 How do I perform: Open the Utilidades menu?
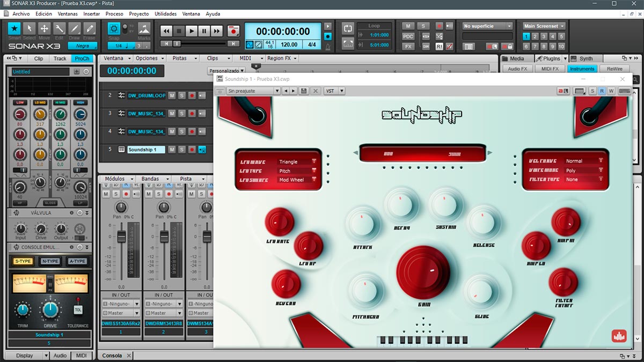point(165,13)
